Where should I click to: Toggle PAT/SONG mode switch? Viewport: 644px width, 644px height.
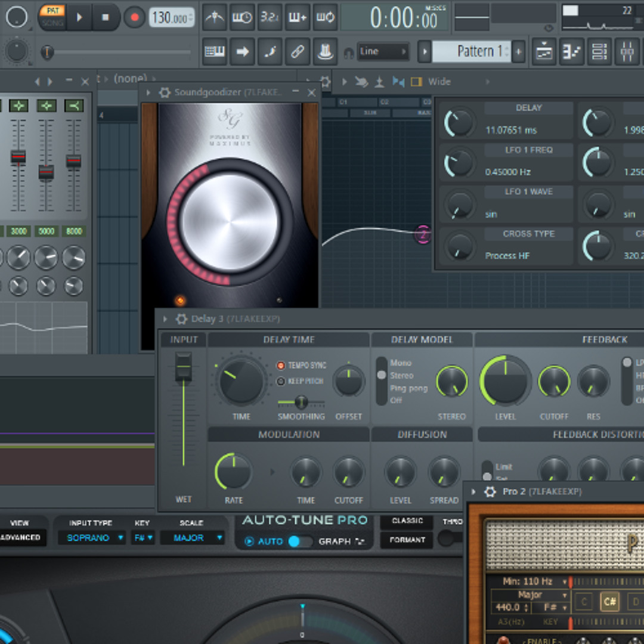point(52,17)
